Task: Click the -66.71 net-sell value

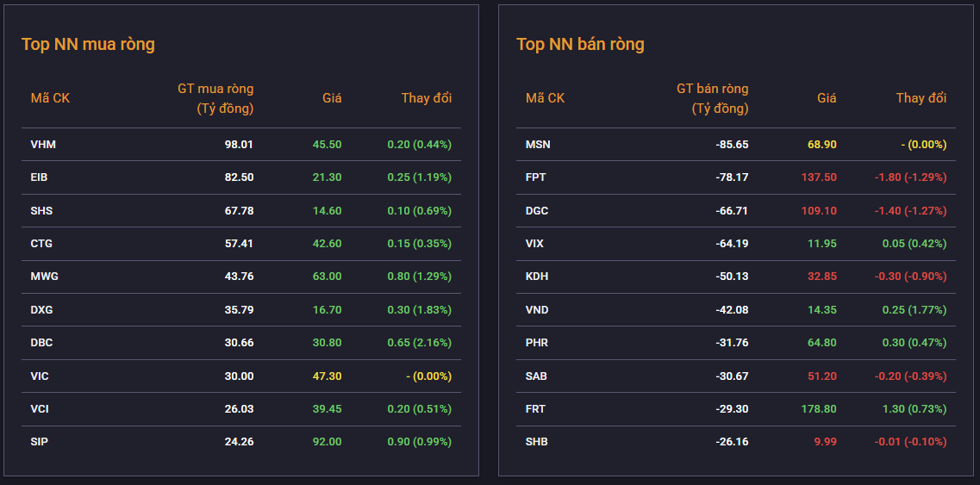Action: pos(732,210)
